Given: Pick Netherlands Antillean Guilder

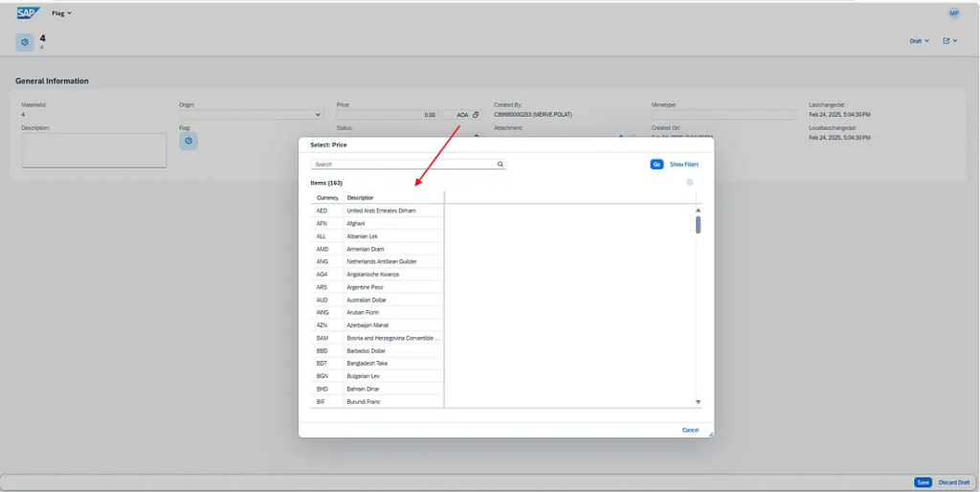Looking at the screenshot, I should coord(382,262).
